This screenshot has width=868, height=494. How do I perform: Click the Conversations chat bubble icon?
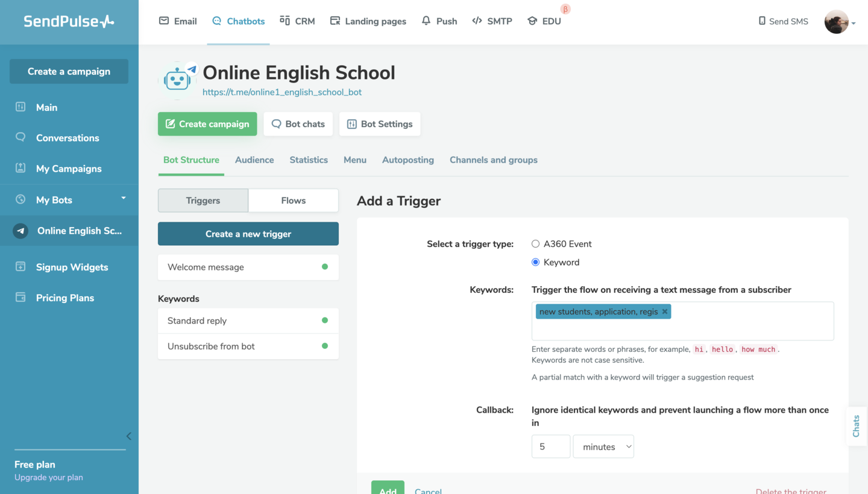tap(20, 137)
